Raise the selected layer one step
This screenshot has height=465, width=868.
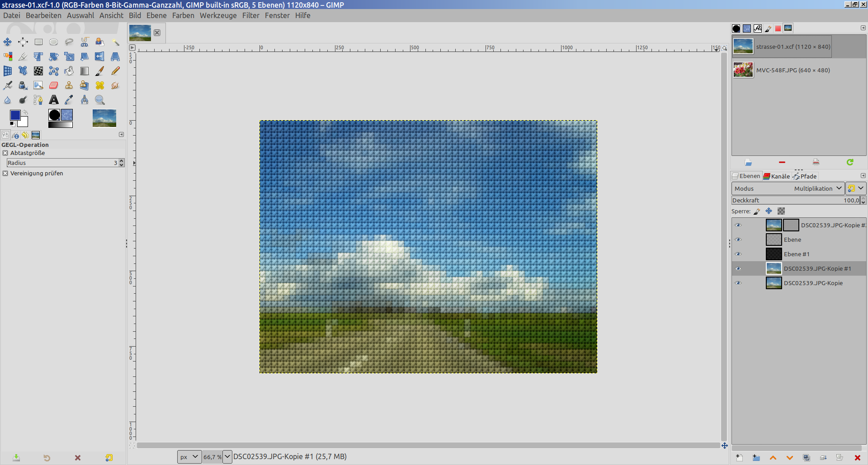[x=773, y=458]
